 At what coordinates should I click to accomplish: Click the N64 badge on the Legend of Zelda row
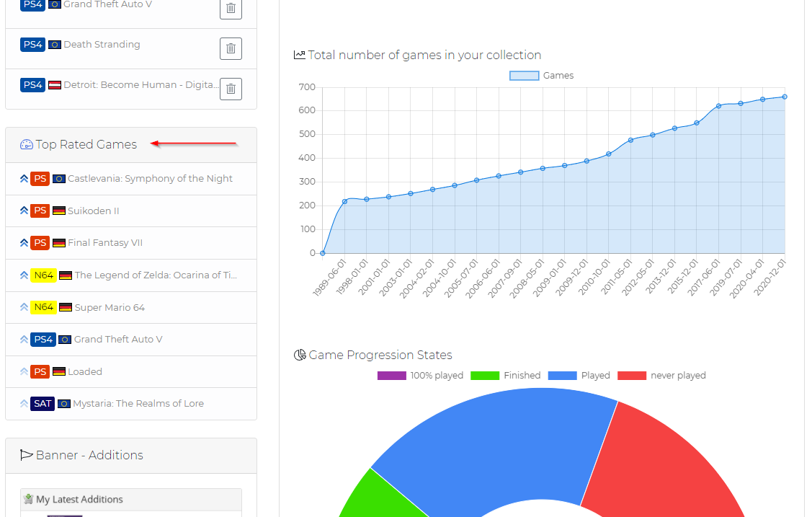tap(43, 275)
